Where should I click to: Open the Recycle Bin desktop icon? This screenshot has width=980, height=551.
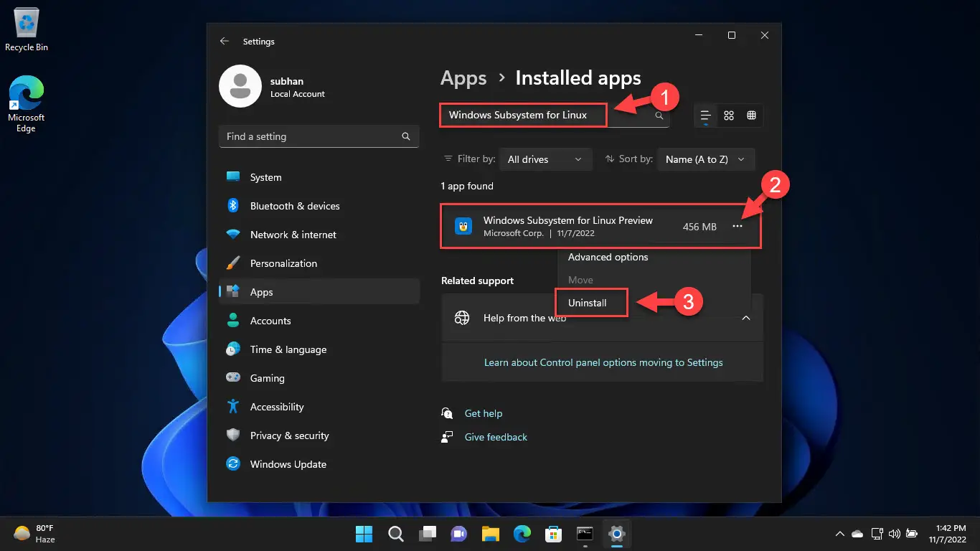click(27, 30)
